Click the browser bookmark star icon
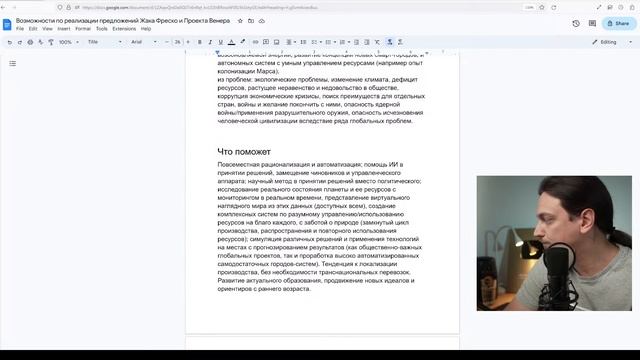This screenshot has width=640, height=360. pos(542,7)
